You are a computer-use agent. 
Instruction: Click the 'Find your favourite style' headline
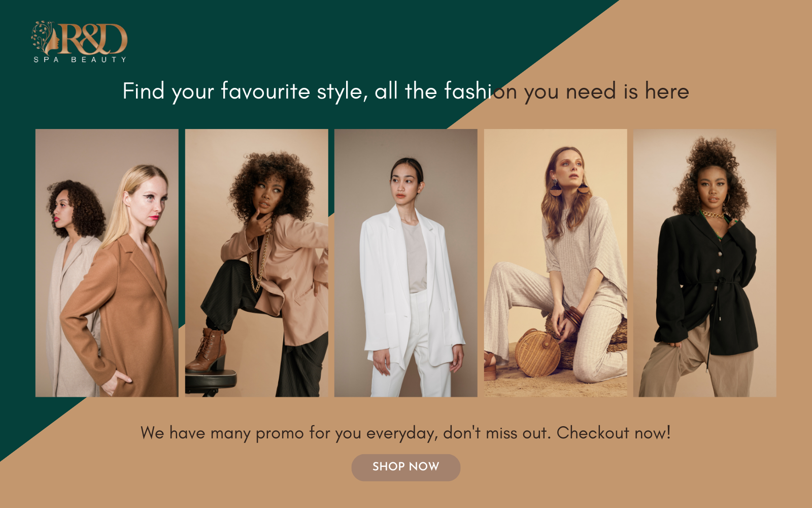(x=405, y=91)
